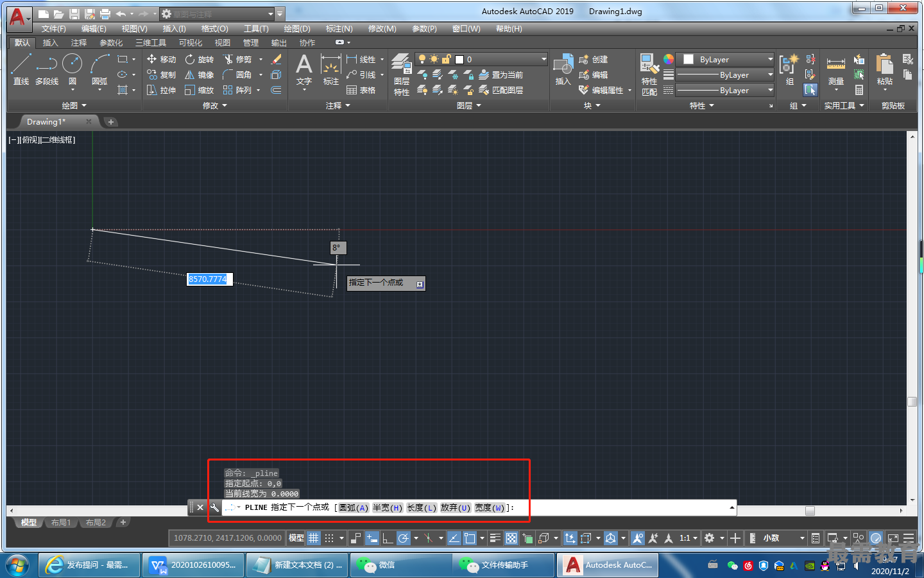Click the 修剪 (Trim) tool

pos(237,59)
